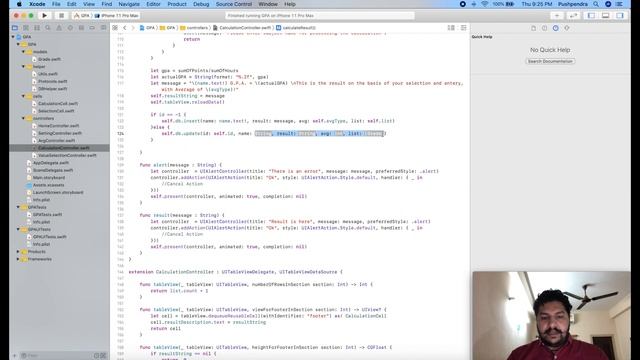Open the Product menu
The height and width of the screenshot is (360, 640).
click(x=177, y=4)
